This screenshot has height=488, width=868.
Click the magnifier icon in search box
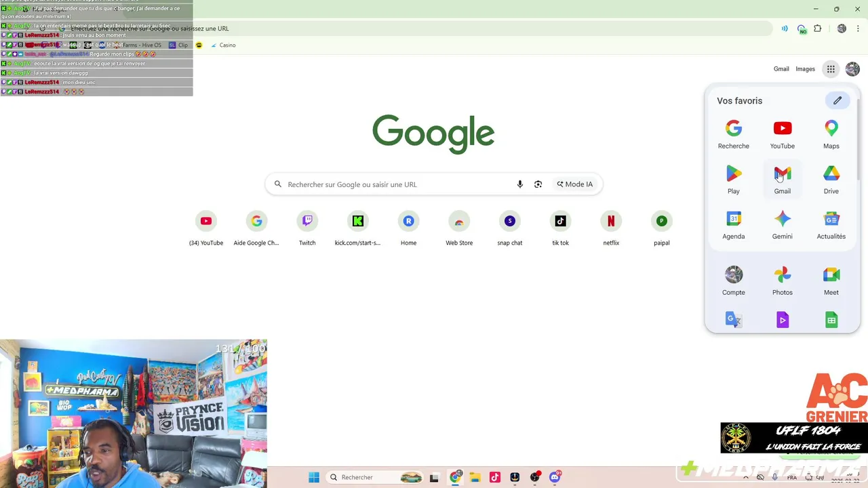pos(278,184)
